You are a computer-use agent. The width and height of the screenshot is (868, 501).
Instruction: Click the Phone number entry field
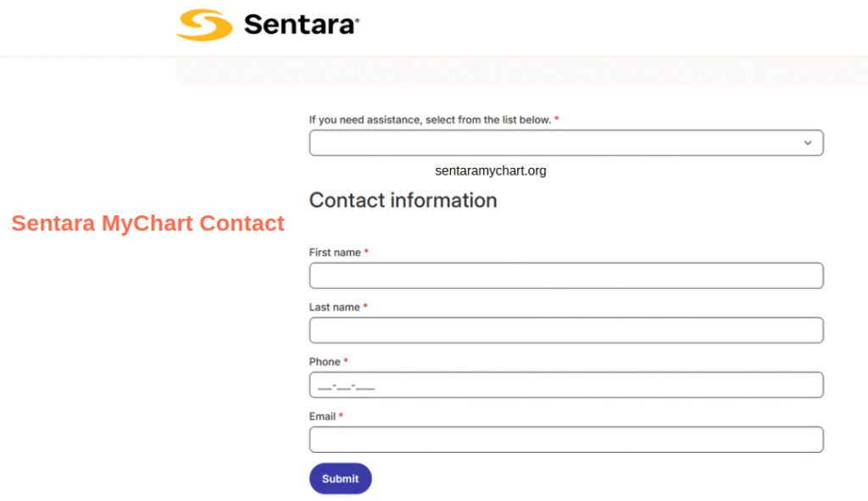[566, 384]
